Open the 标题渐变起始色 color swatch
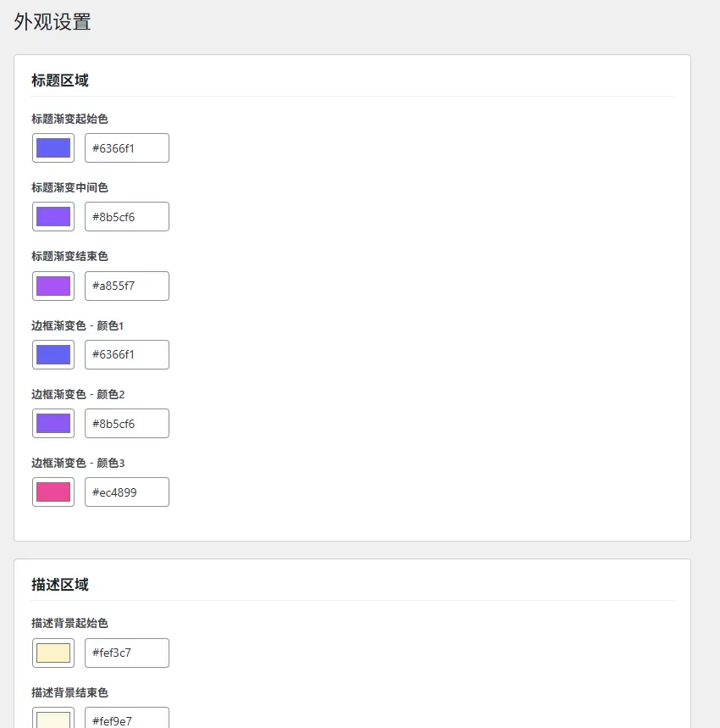The width and height of the screenshot is (720, 728). (x=53, y=147)
